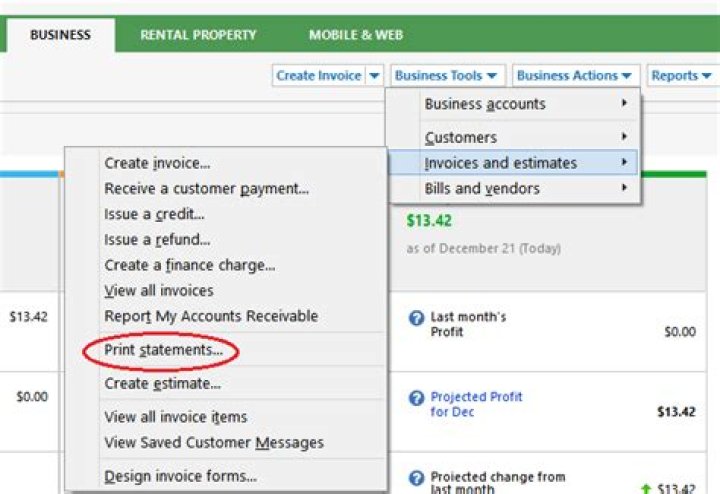Click help icon beside Last month's Profit
Screen dimensions: 720x494
[416, 318]
